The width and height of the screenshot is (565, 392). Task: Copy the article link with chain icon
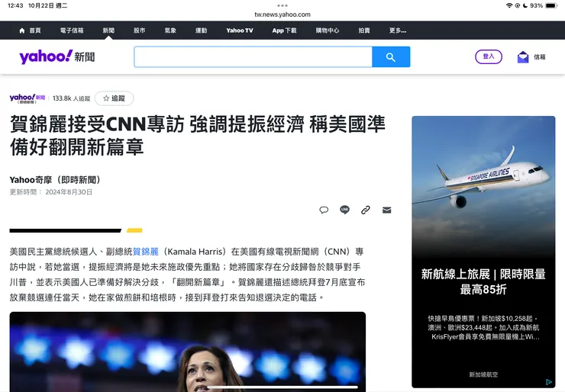pyautogui.click(x=366, y=210)
